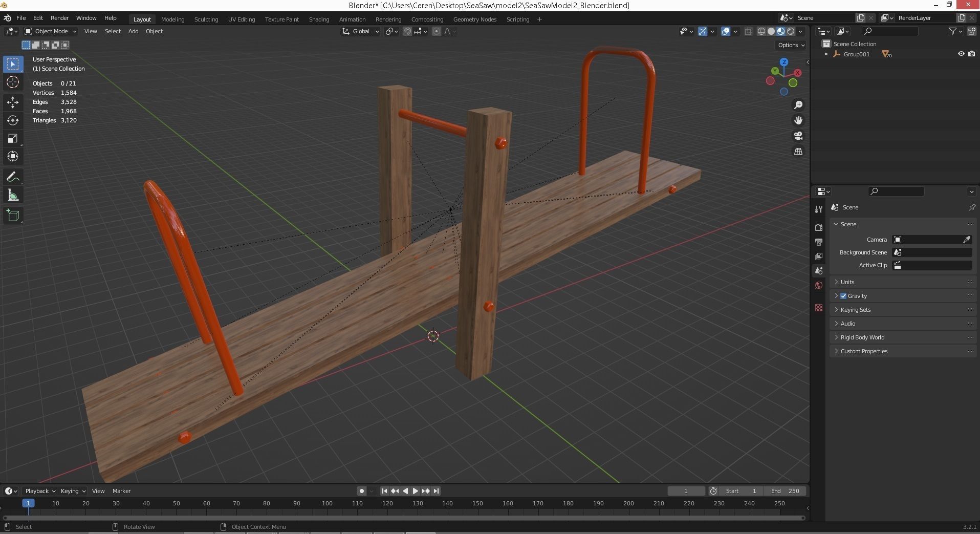Open the View Layer properties tab

[x=819, y=256]
